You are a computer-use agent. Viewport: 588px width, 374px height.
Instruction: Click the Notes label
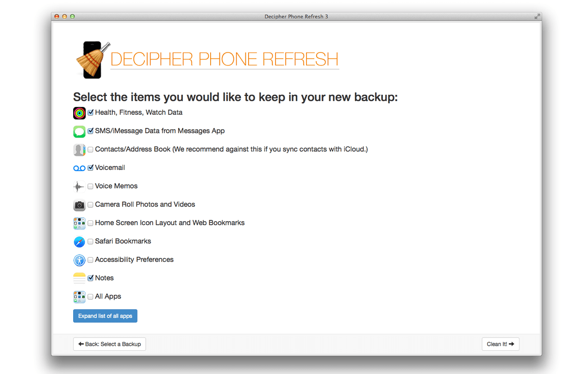[104, 278]
